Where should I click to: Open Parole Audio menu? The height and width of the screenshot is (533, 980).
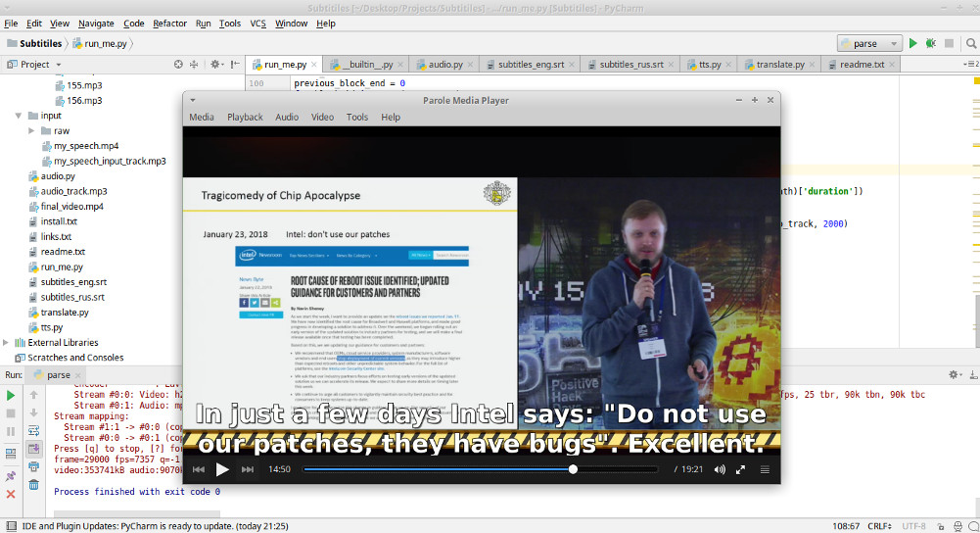point(287,117)
